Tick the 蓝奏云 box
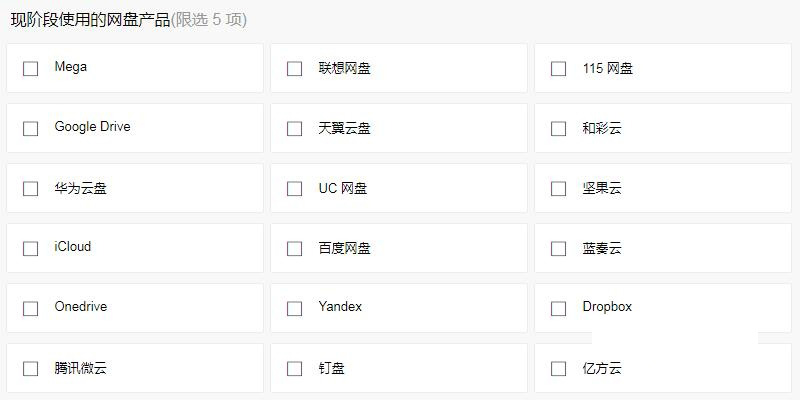 559,248
